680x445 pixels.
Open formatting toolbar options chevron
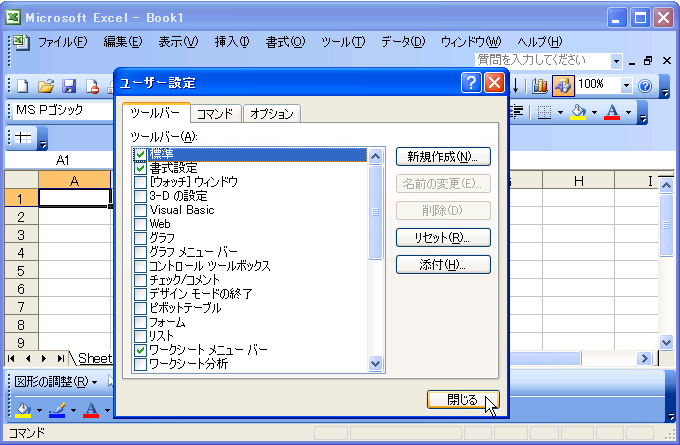point(643,113)
